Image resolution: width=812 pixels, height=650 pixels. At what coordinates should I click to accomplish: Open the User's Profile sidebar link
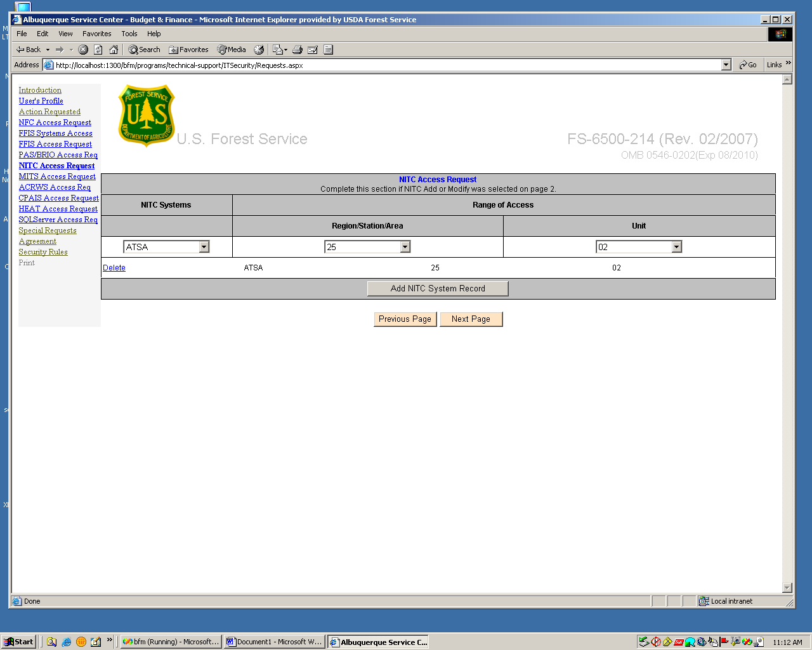(x=41, y=101)
